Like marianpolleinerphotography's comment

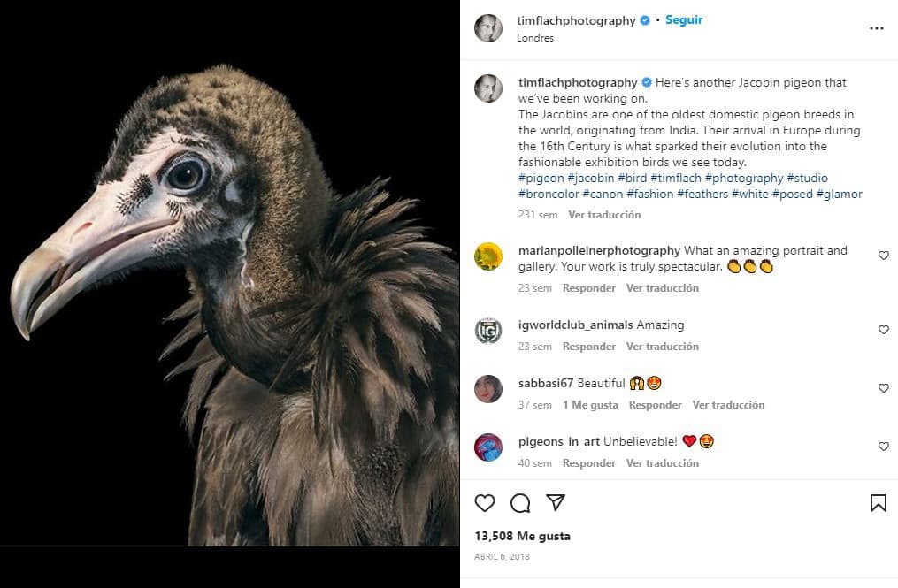pos(883,256)
